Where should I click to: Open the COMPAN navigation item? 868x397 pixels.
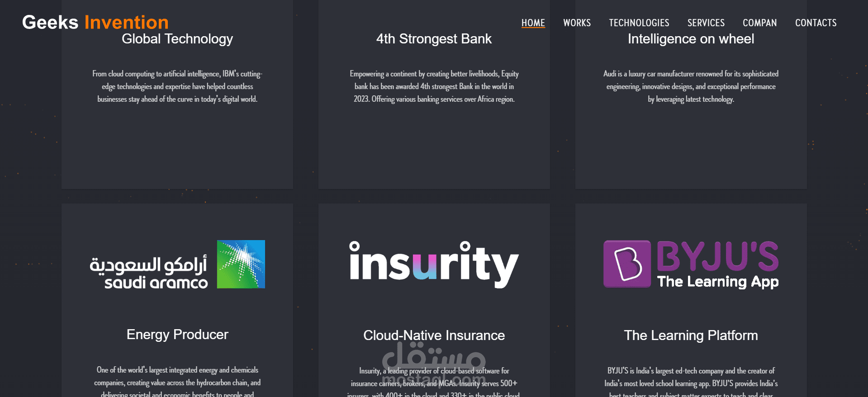point(759,23)
